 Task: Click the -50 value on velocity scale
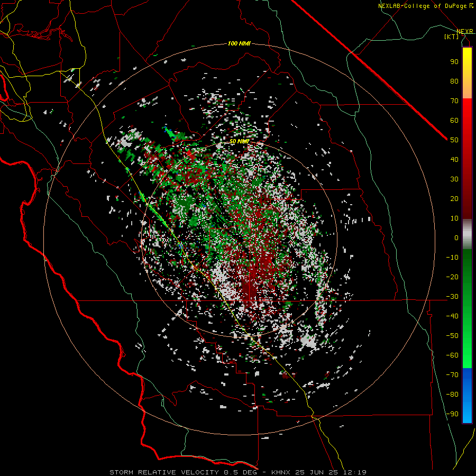coord(452,336)
